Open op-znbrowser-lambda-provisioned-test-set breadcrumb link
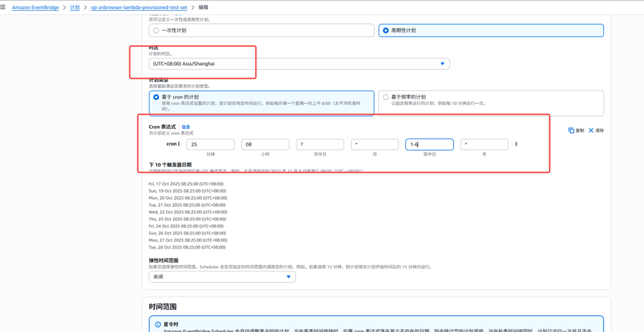 [x=139, y=7]
